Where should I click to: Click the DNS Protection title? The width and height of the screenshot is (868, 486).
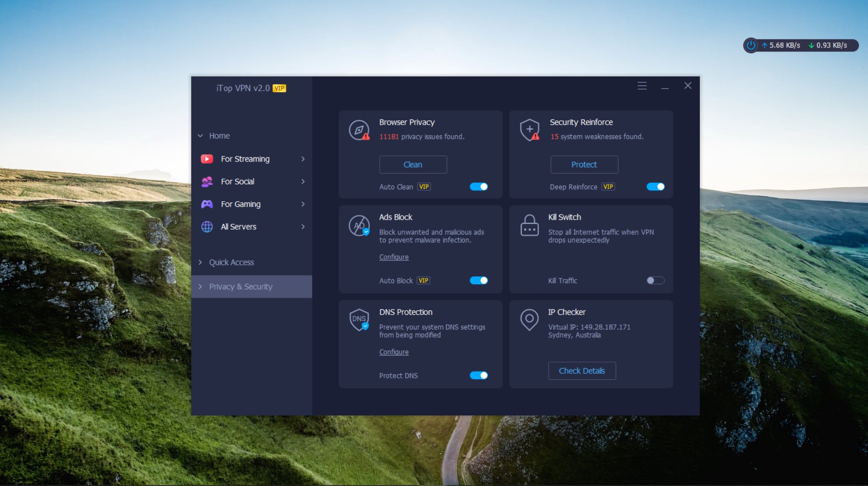pos(406,312)
